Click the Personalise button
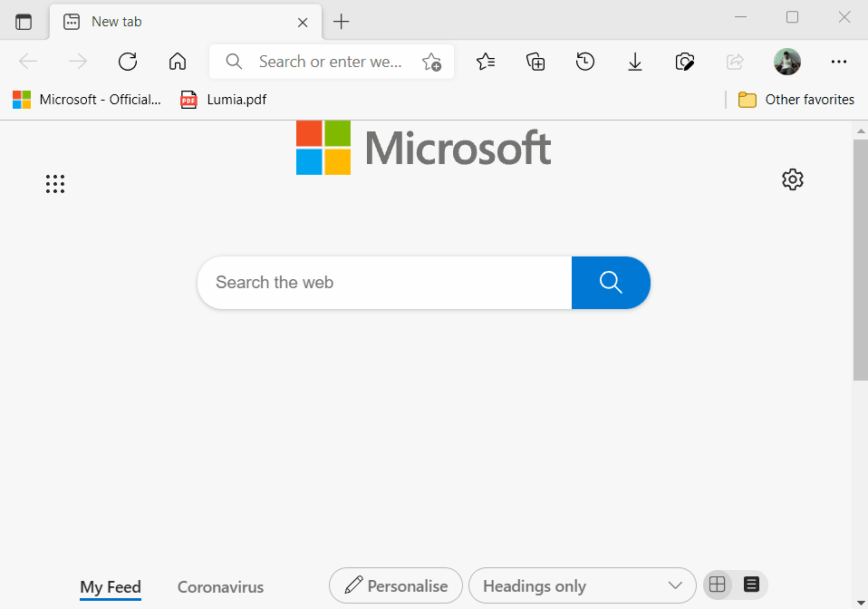The width and height of the screenshot is (868, 609). tap(395, 585)
